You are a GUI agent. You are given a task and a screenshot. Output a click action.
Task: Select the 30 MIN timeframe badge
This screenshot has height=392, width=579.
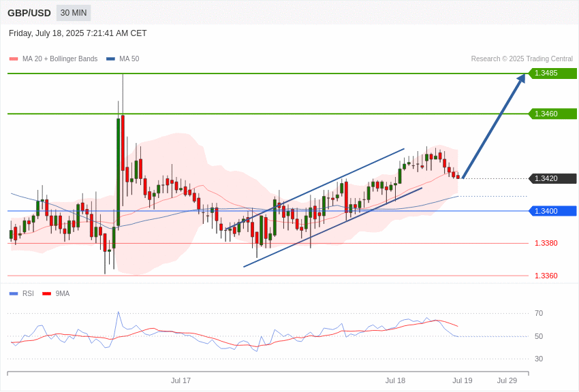(74, 13)
